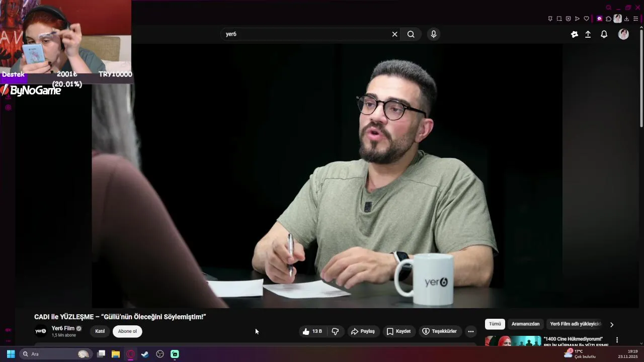Screen dimensions: 644x362
Task: Select the Aramanızdan filter chip
Action: coord(525,324)
